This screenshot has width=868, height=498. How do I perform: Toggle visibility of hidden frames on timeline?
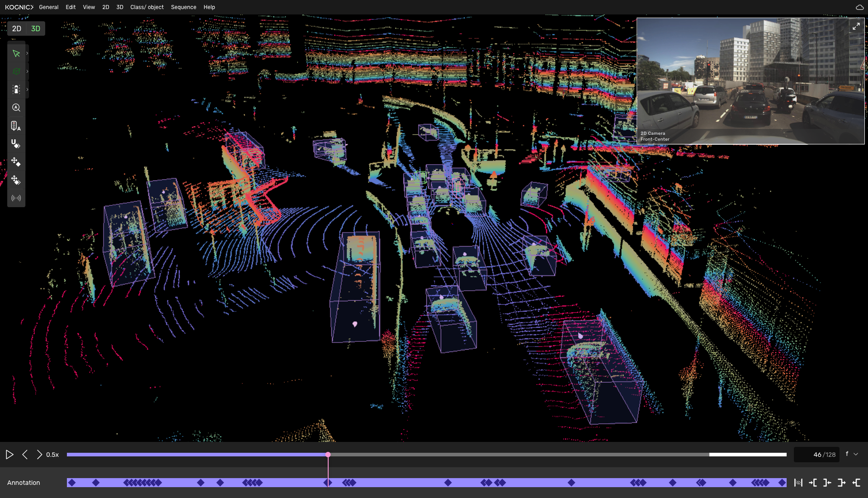coord(798,483)
